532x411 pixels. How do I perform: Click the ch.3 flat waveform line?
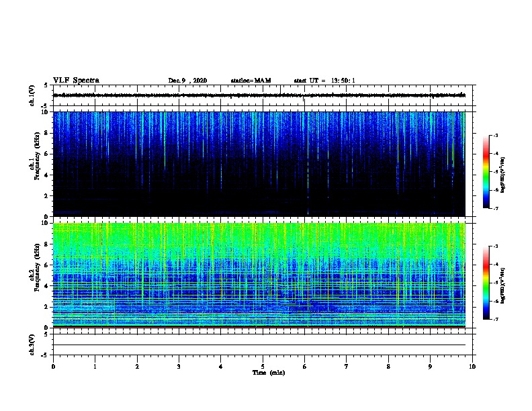click(259, 345)
